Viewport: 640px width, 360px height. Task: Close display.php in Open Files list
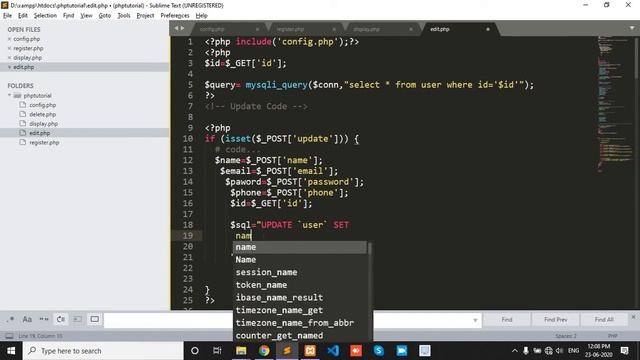click(9, 58)
